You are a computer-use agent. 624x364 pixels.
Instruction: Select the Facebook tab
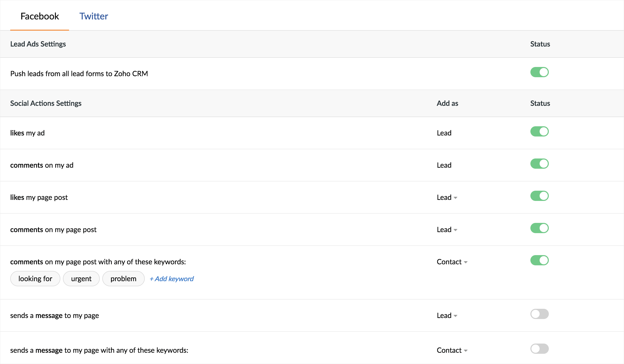(40, 16)
